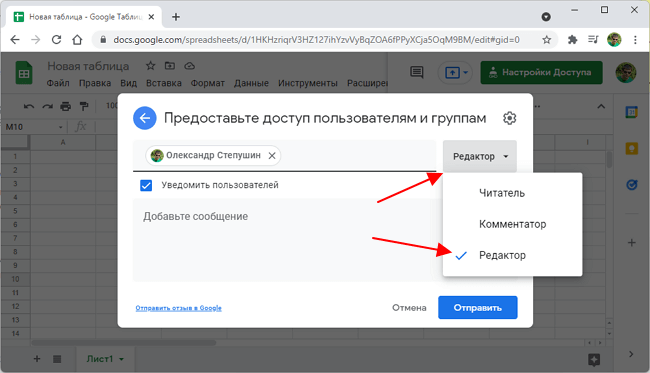Image resolution: width=650 pixels, height=373 pixels.
Task: Bookmark this page with star
Action: (547, 40)
